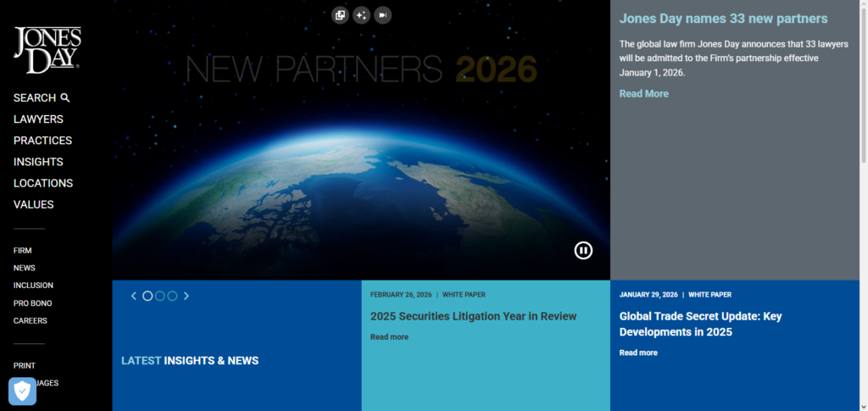Click the PRINT link
This screenshot has width=868, height=411.
[x=25, y=365]
